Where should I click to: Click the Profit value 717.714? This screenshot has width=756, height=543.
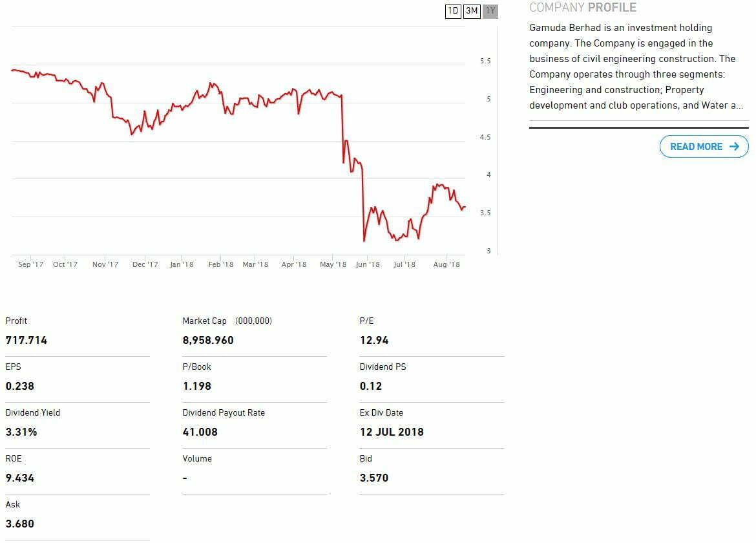26,340
